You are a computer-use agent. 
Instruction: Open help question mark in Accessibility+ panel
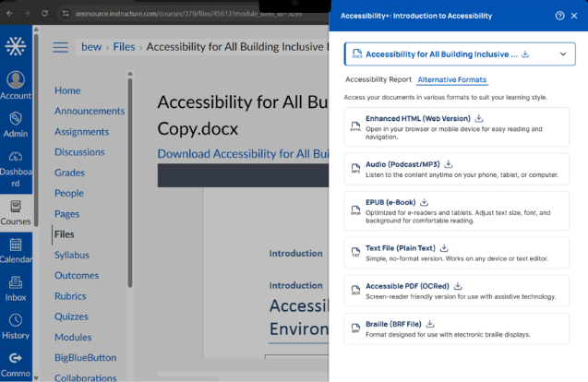559,16
